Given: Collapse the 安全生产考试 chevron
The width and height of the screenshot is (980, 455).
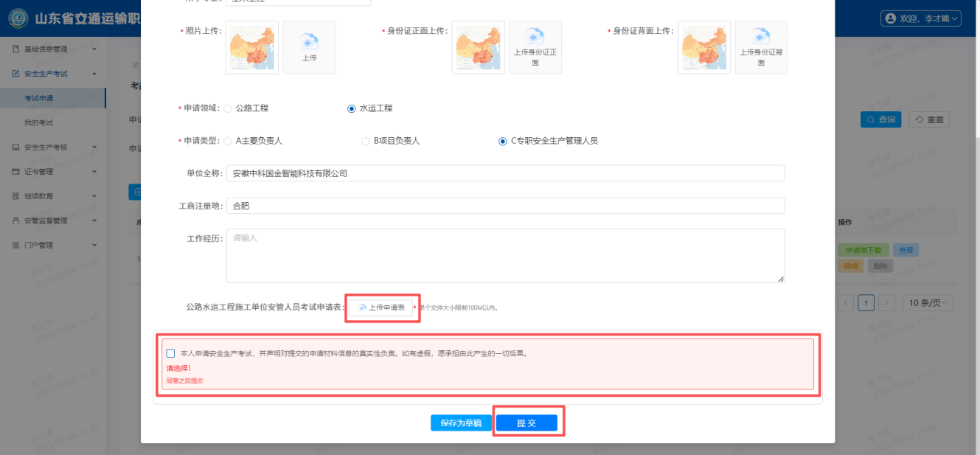Looking at the screenshot, I should click(94, 74).
